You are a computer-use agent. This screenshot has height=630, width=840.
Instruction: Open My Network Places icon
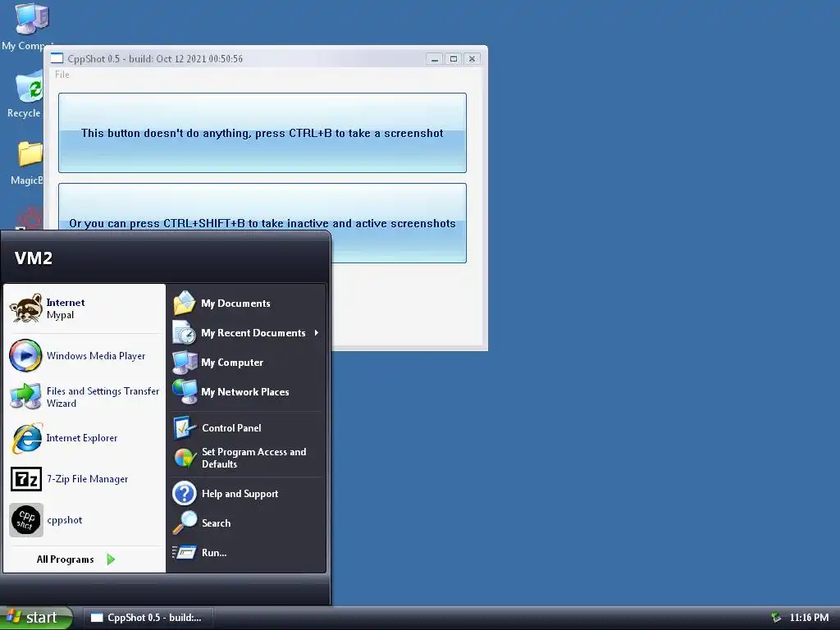[185, 391]
